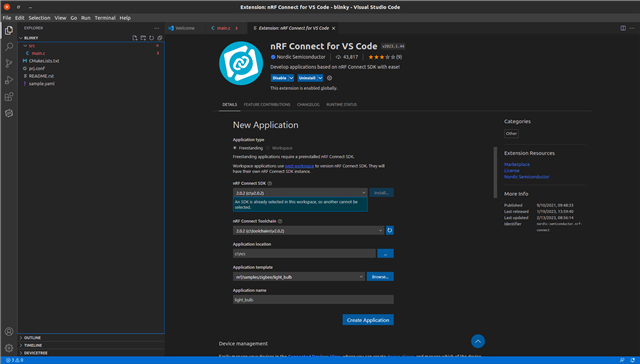Screen dimensions: 640x364
Task: Click the Create Application button
Action: tap(368, 320)
